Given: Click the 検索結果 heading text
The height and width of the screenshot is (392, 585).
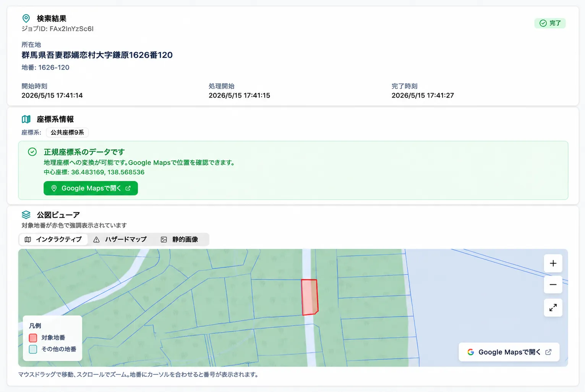Looking at the screenshot, I should pos(52,18).
